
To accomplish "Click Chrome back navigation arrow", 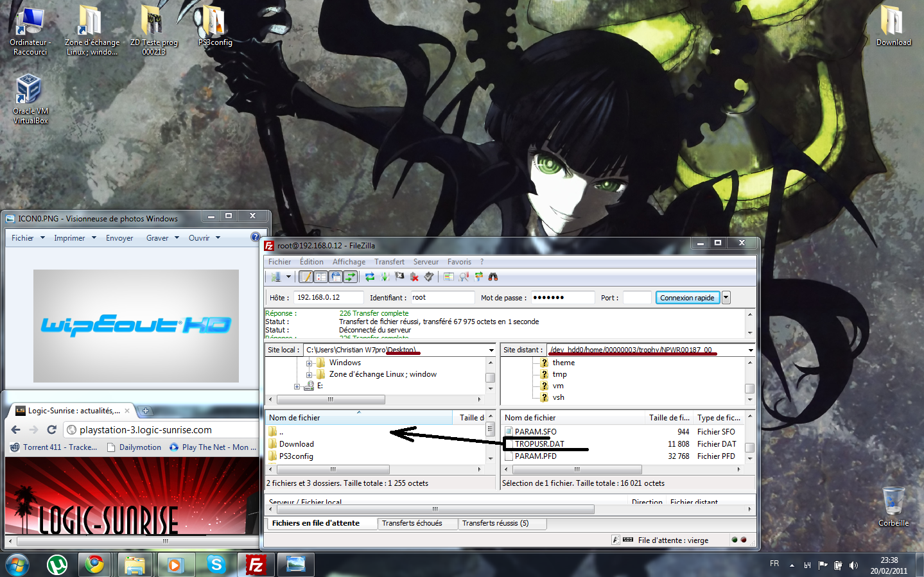I will click(x=16, y=430).
